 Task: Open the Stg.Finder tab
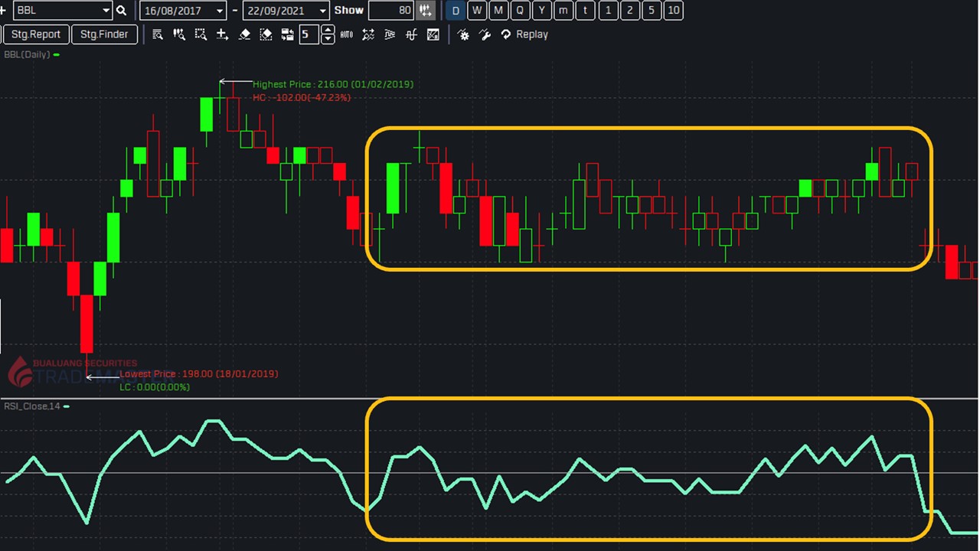tap(104, 34)
